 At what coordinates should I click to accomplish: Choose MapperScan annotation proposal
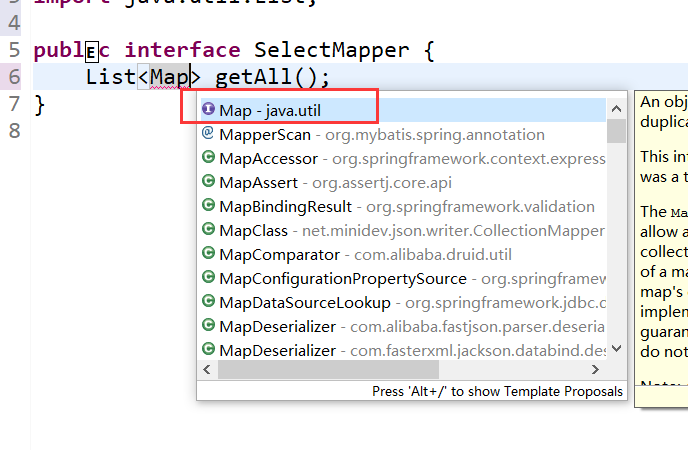coord(403,134)
